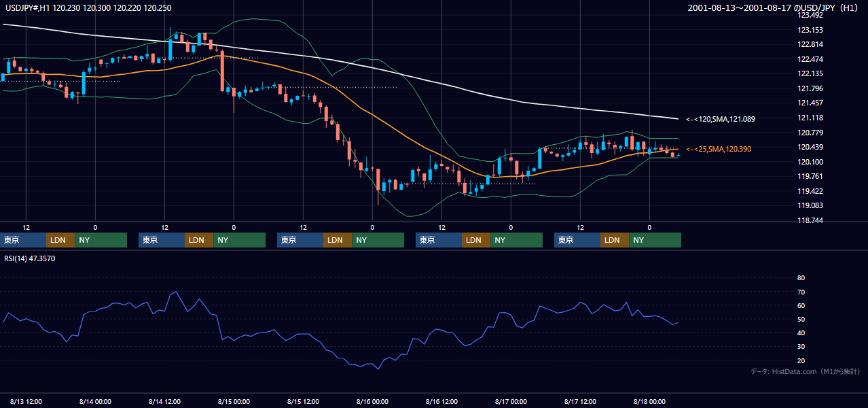The width and height of the screenshot is (868, 408).
Task: Click price axis value 118.744
Action: coord(811,220)
